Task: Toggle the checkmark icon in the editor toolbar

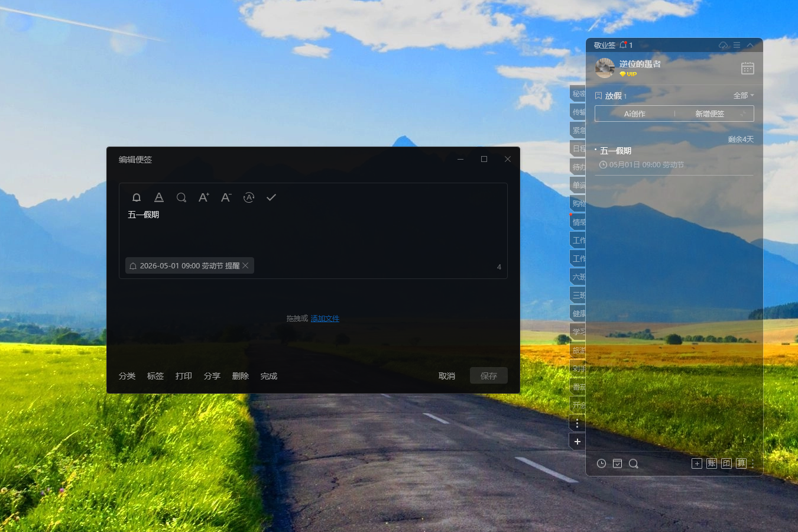Action: [271, 197]
